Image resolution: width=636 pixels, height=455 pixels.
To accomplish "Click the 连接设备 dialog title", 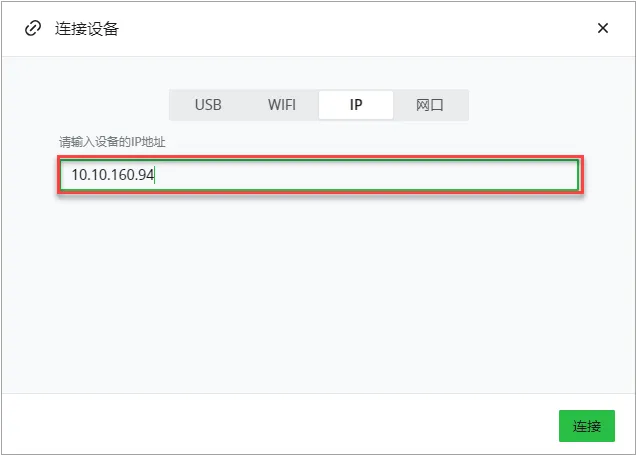I will [87, 28].
